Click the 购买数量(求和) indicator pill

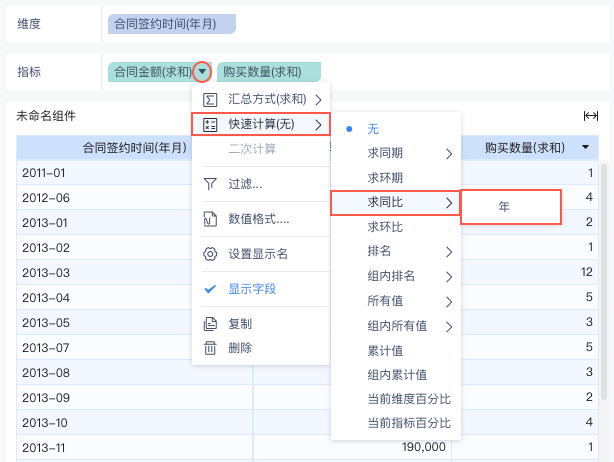click(x=269, y=72)
